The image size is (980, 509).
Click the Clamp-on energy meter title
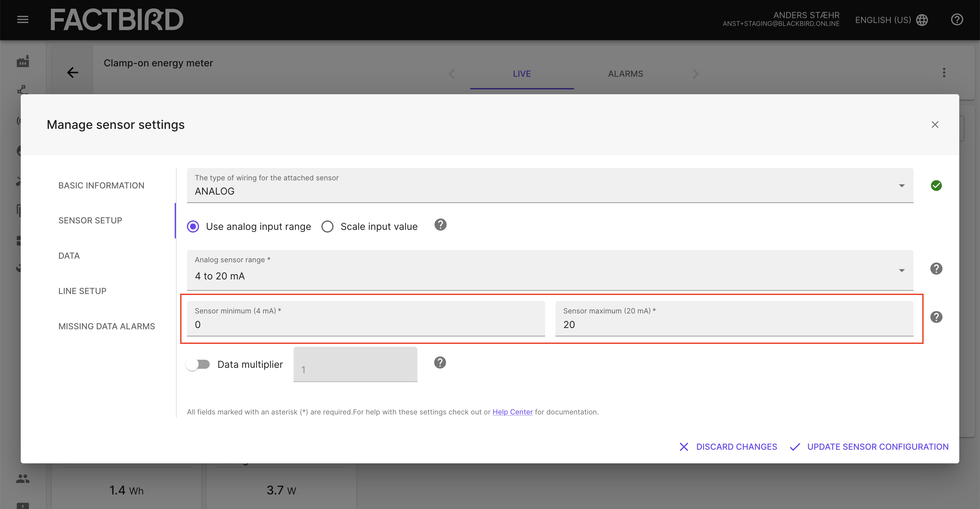tap(158, 63)
